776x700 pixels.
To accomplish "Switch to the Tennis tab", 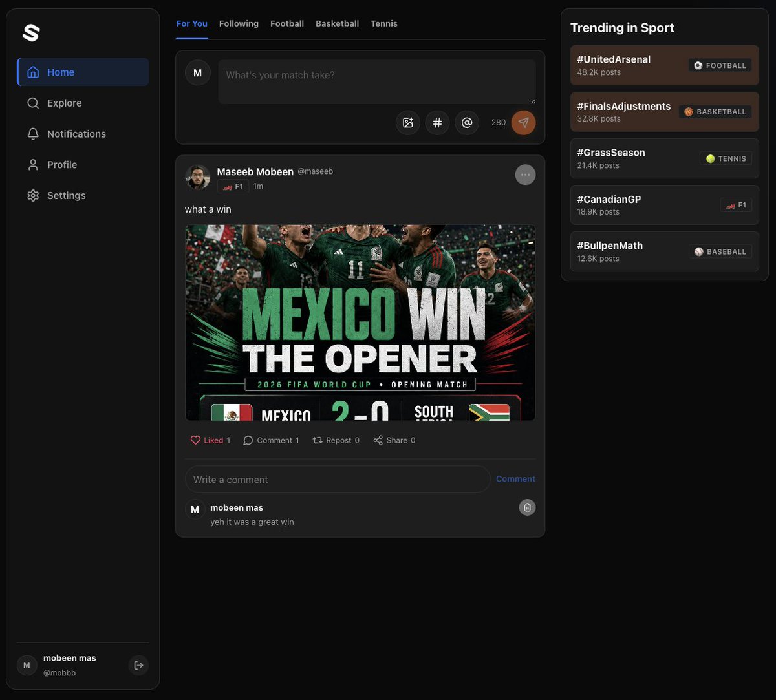I will (x=384, y=24).
